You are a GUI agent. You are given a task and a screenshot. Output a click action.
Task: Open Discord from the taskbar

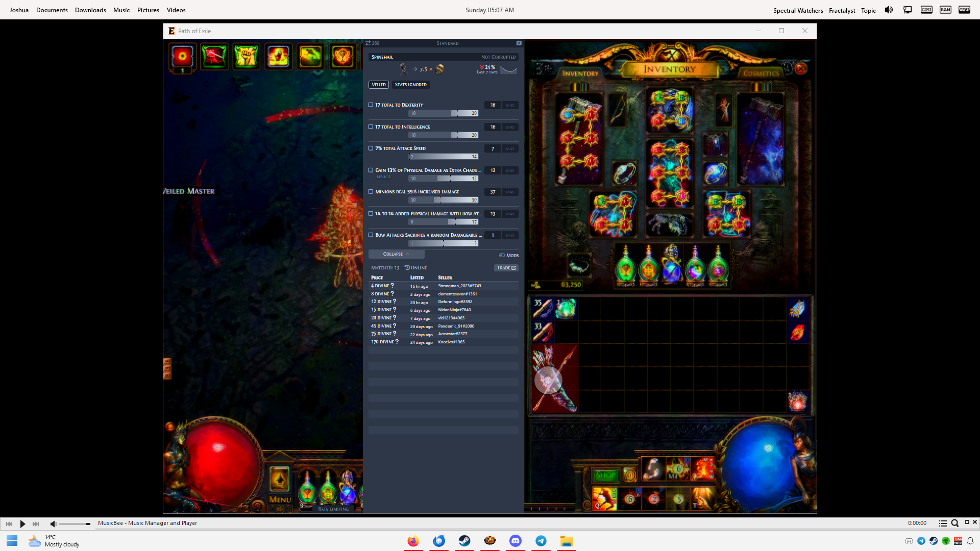516,541
